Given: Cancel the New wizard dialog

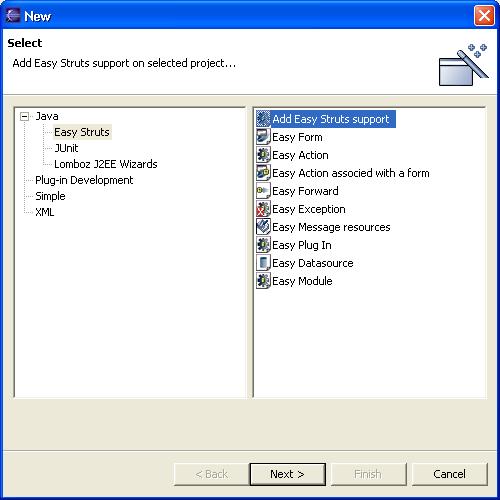Looking at the screenshot, I should click(449, 474).
